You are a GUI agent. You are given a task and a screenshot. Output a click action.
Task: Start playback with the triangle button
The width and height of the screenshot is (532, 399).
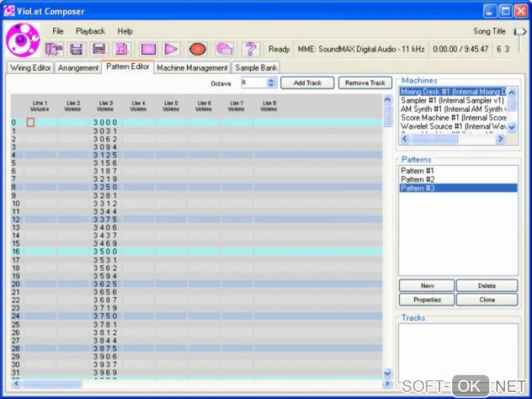(171, 49)
